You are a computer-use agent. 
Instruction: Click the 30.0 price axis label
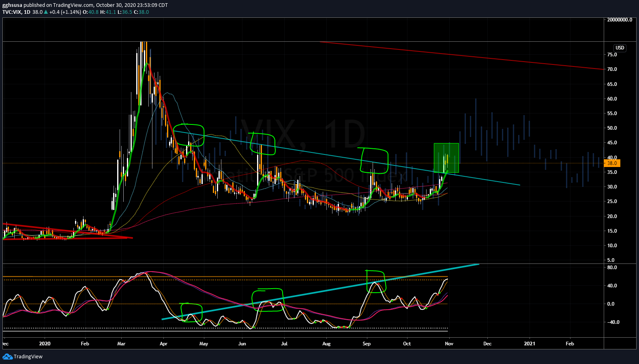pyautogui.click(x=612, y=187)
